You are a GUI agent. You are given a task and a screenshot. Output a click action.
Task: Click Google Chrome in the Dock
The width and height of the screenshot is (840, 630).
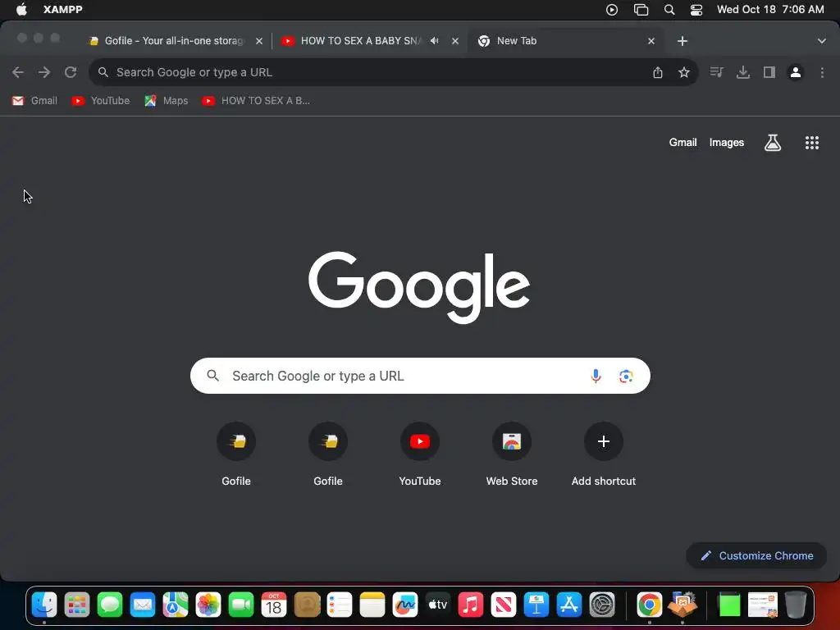[x=650, y=605]
